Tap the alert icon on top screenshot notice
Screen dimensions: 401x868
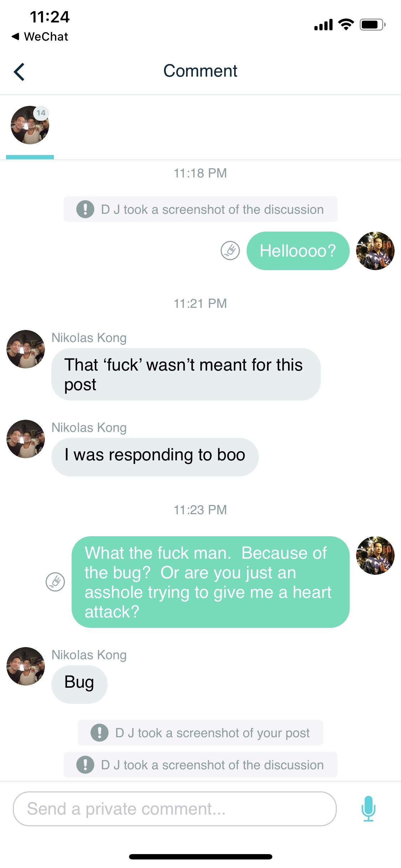coord(85,209)
